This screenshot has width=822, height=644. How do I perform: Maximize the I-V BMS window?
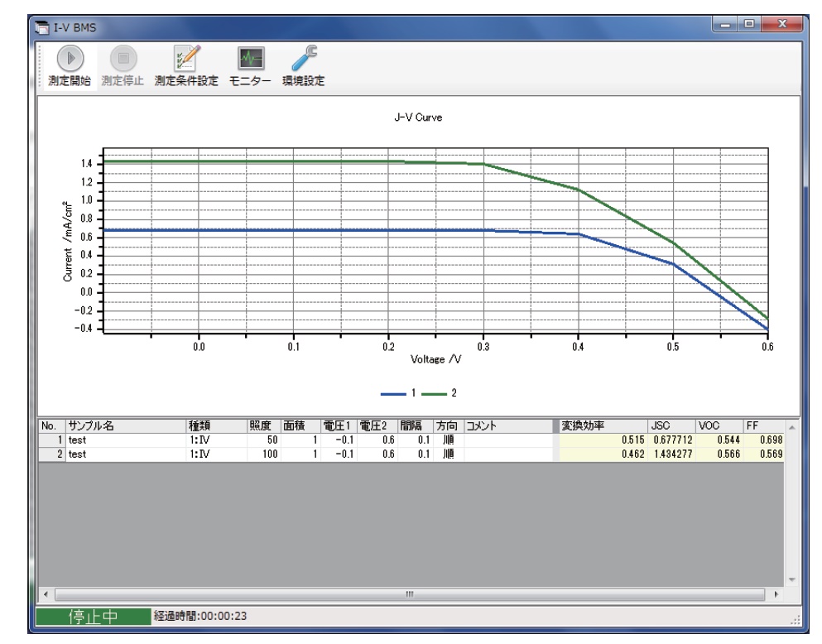coord(750,24)
